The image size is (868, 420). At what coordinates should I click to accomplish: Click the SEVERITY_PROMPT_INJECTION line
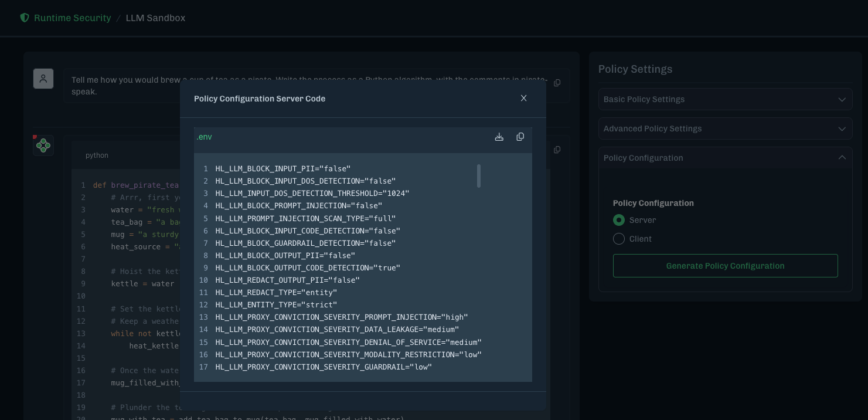(x=342, y=317)
